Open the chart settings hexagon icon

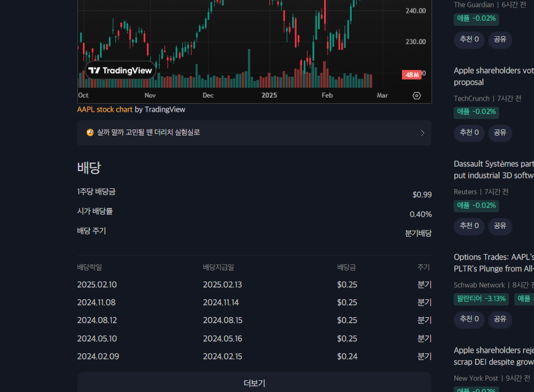(417, 96)
